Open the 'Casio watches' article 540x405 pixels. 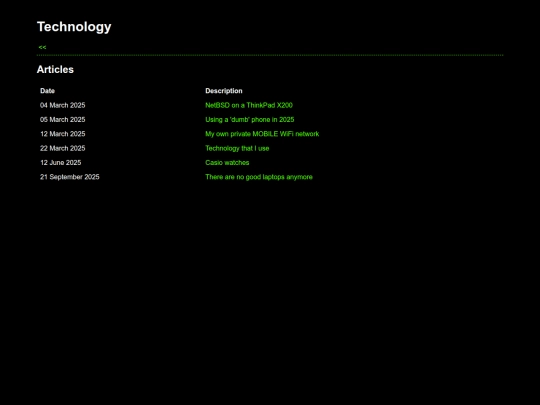tap(227, 163)
